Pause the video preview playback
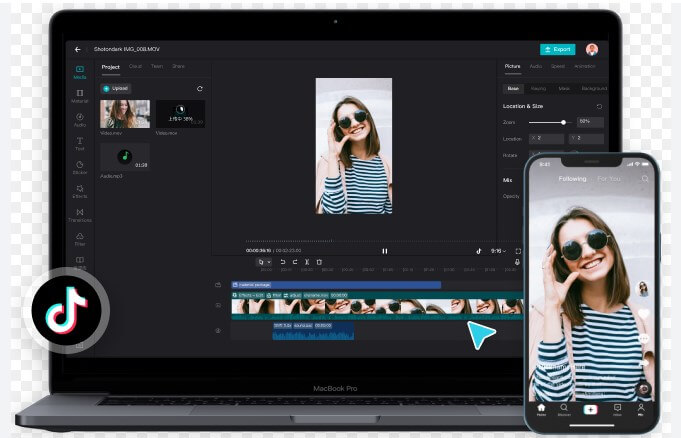Screen dimensions: 681x438 coord(384,251)
